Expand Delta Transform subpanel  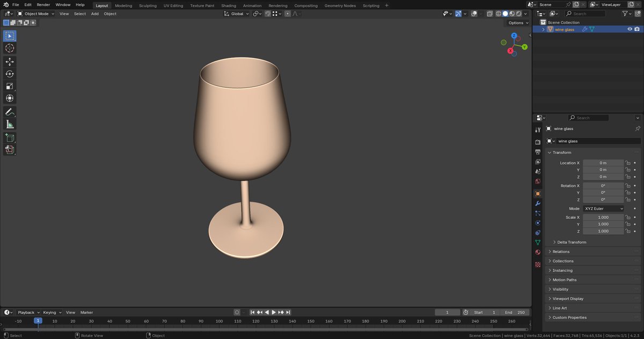point(572,242)
